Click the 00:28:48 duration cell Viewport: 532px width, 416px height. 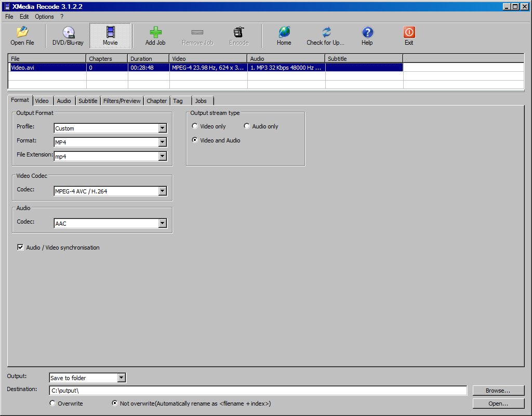(149, 67)
